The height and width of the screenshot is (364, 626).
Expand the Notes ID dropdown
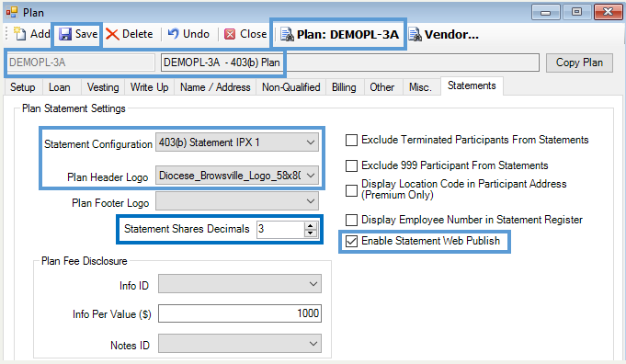point(240,344)
